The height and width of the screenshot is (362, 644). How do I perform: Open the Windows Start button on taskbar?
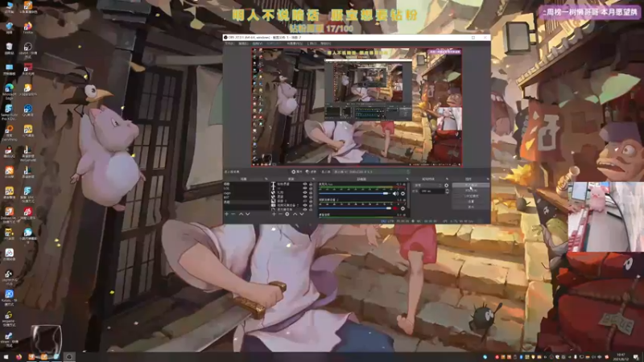[6, 356]
